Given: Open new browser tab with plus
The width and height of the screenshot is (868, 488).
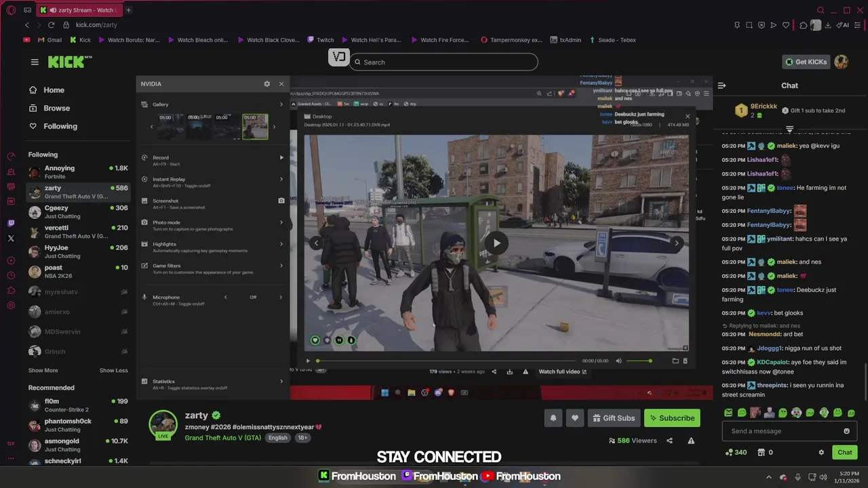Looking at the screenshot, I should click(128, 10).
